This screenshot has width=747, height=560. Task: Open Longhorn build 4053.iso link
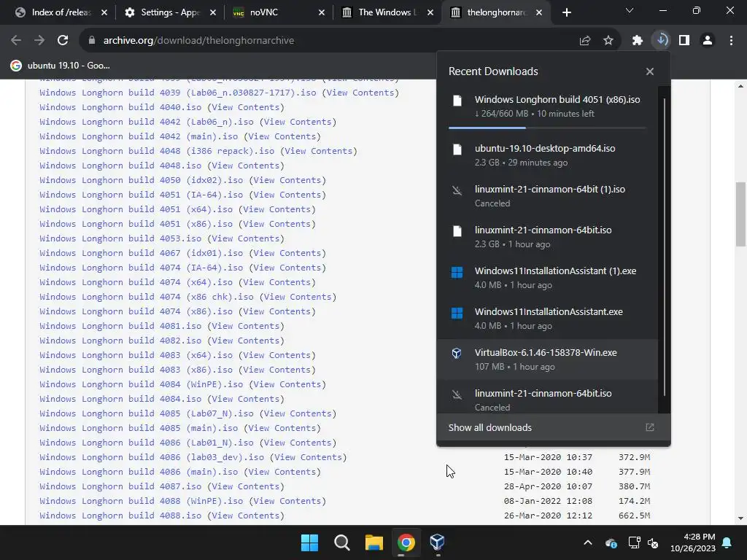[120, 238]
